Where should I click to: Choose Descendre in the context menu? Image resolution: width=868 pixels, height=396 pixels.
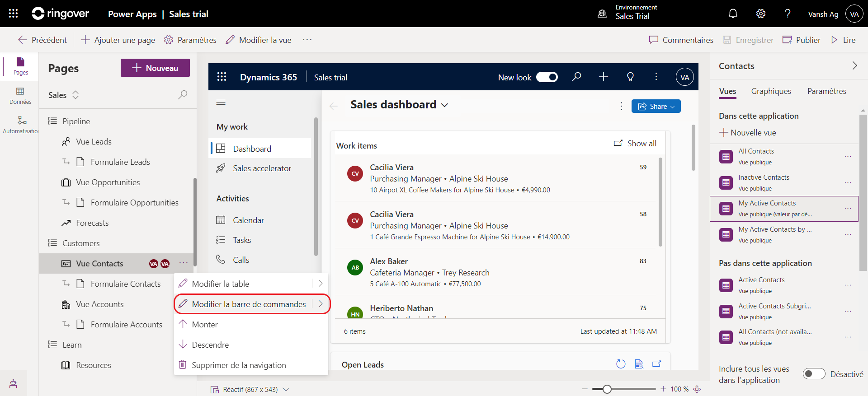pos(251,345)
